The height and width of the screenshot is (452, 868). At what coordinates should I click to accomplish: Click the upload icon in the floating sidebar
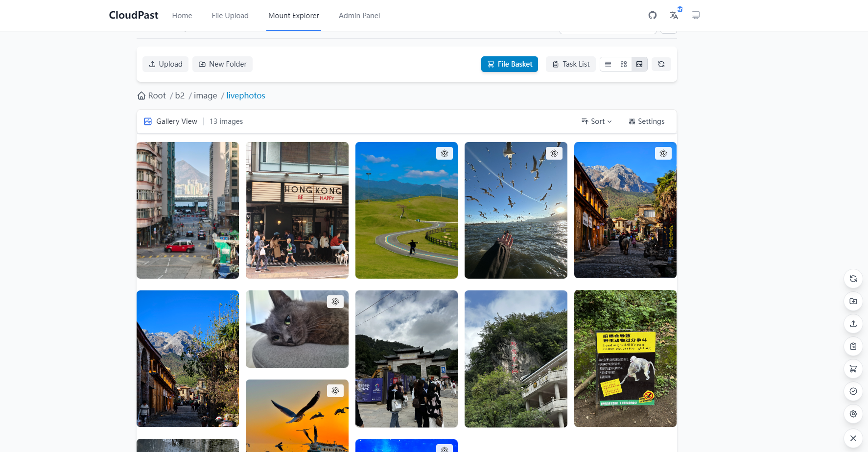[x=853, y=324]
